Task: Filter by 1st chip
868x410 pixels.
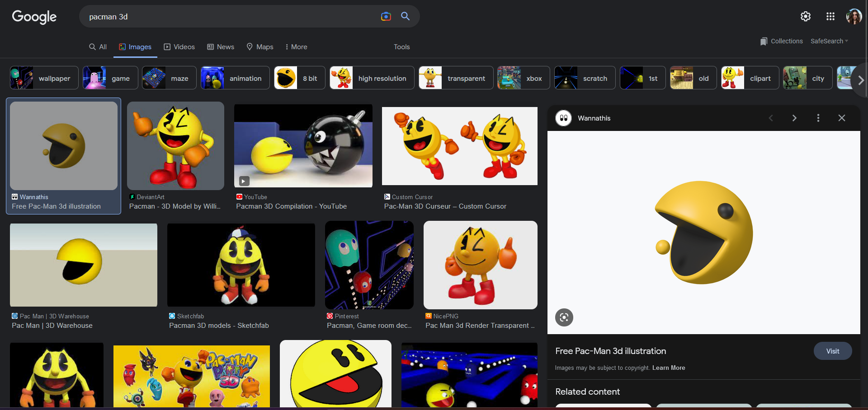Action: [x=643, y=78]
